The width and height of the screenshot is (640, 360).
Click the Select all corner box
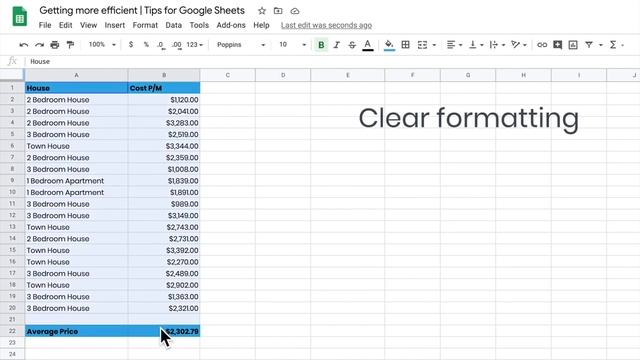pos(12,75)
